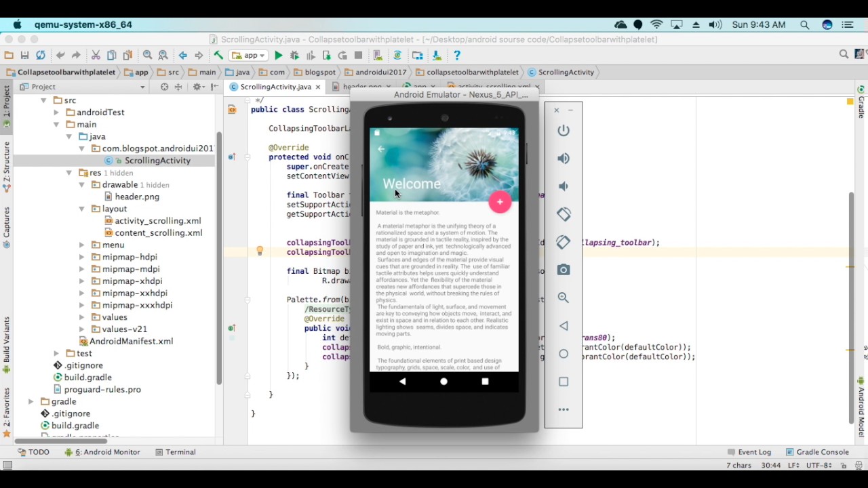Select header.png in the drawable folder
The width and height of the screenshot is (868, 488).
[137, 197]
